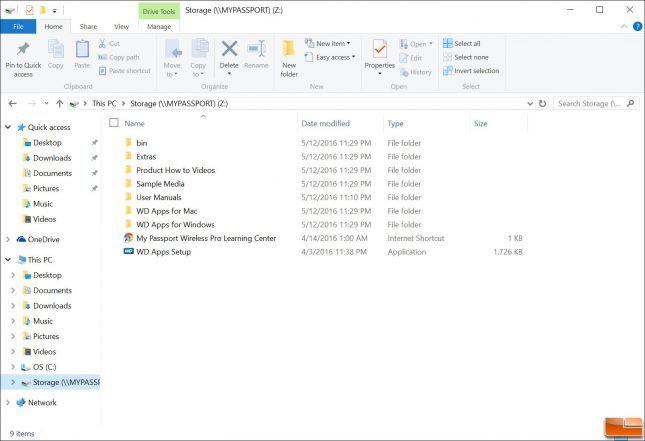Screen dimensions: 645x441
Task: Select the WD Apps for Mac folder
Action: point(167,211)
